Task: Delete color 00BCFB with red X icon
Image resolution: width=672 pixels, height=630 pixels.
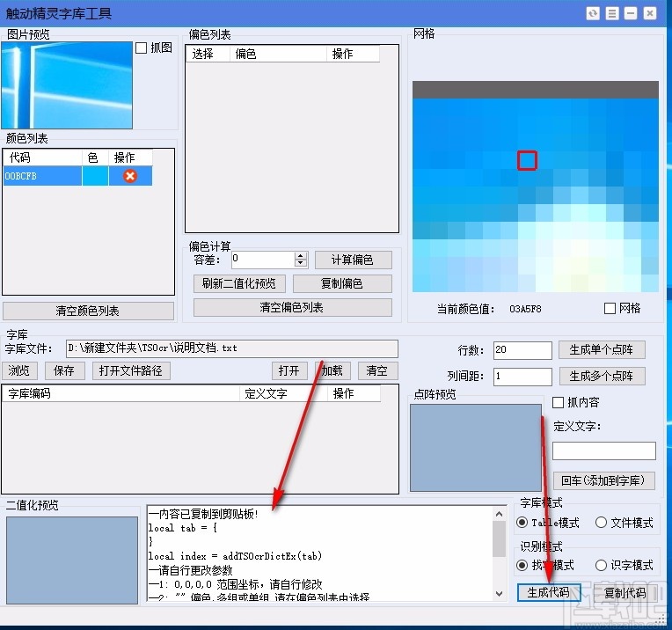Action: pos(130,176)
